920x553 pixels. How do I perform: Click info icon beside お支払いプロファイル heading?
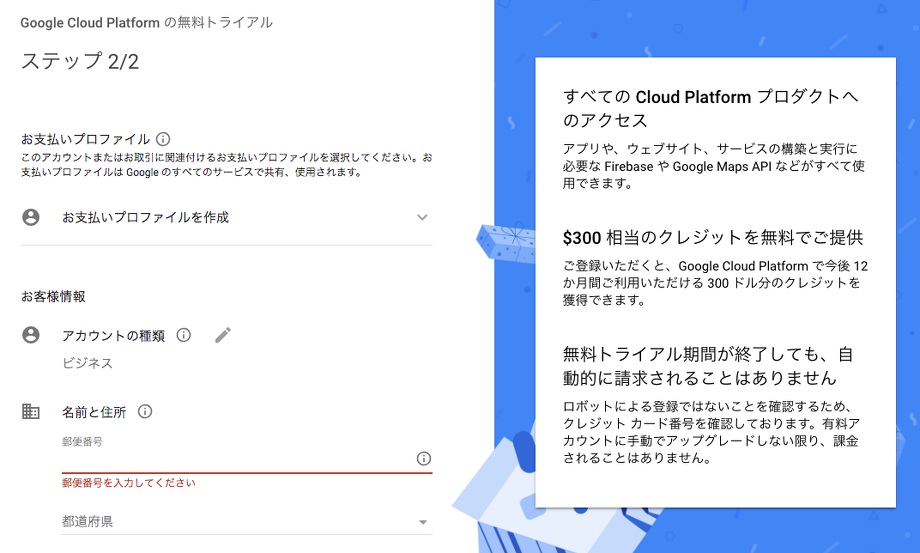pos(163,139)
